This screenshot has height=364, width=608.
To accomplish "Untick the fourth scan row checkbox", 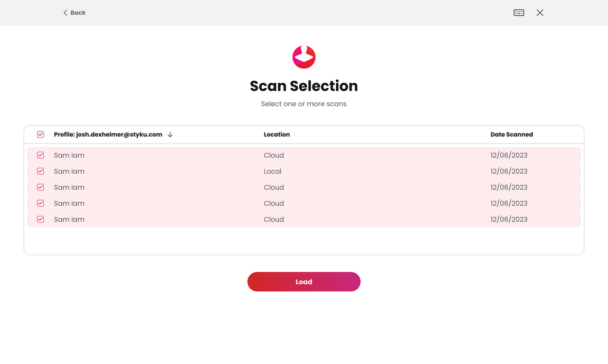I will point(41,203).
